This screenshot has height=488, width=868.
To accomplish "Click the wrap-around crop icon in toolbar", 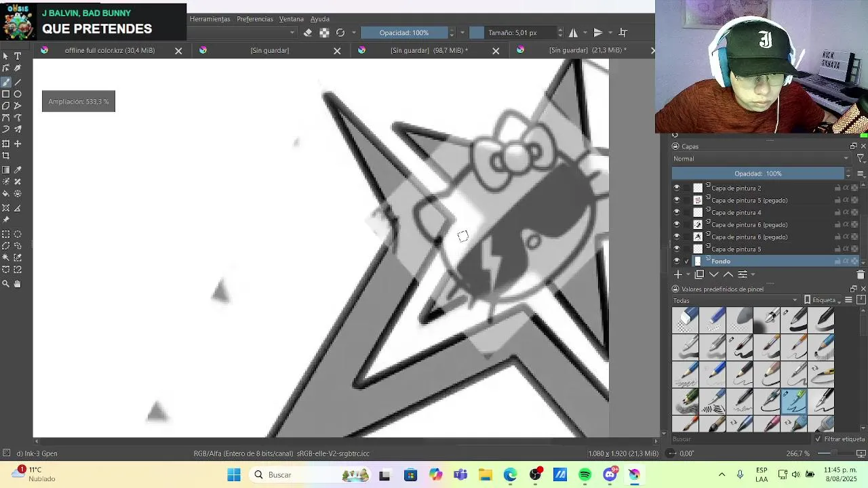I will [623, 33].
